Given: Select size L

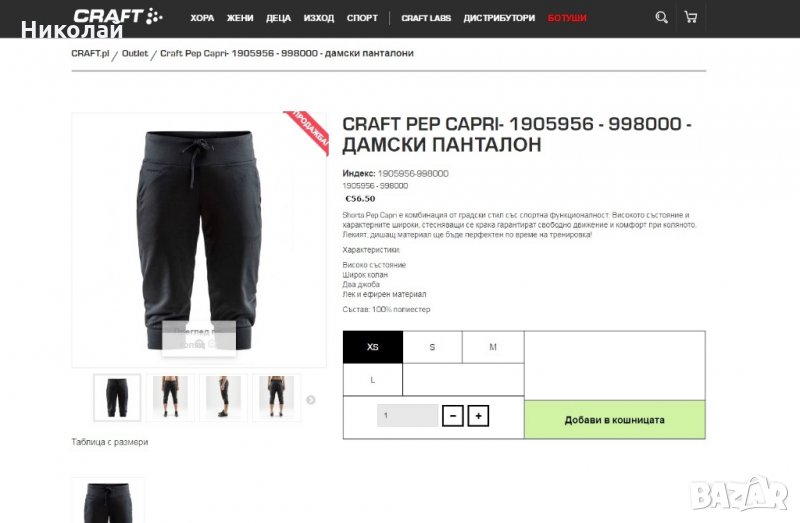Looking at the screenshot, I should [373, 380].
